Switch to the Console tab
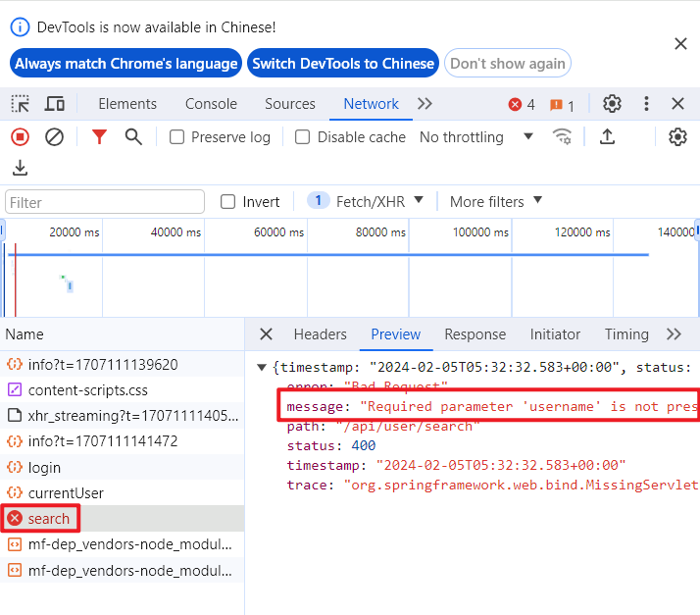This screenshot has width=700, height=615. pos(211,104)
